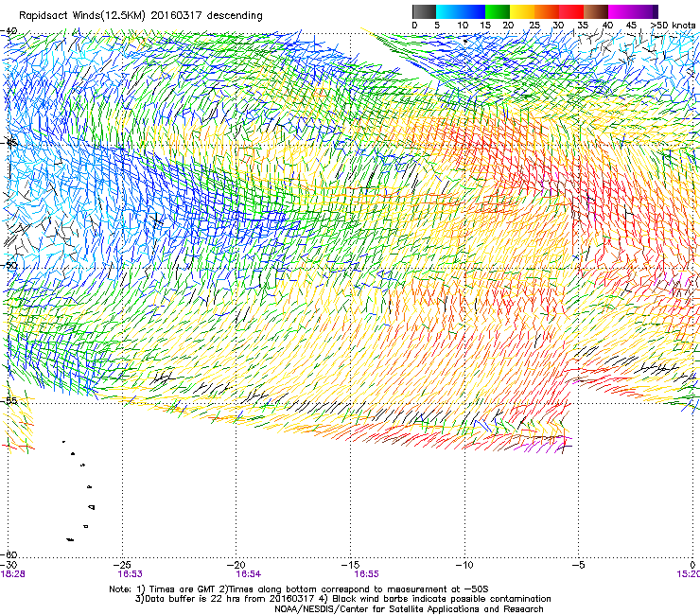Click the -10 longitude axis label
This screenshot has height=615, width=700.
[x=464, y=565]
